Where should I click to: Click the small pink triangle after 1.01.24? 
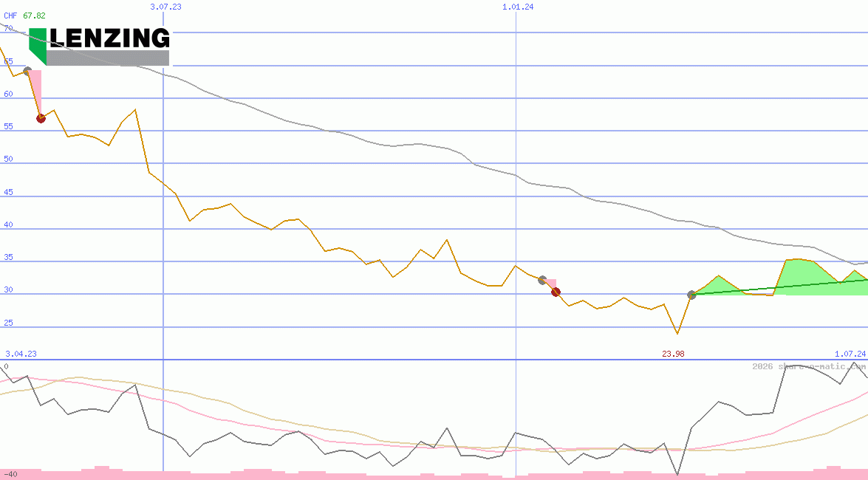551,284
